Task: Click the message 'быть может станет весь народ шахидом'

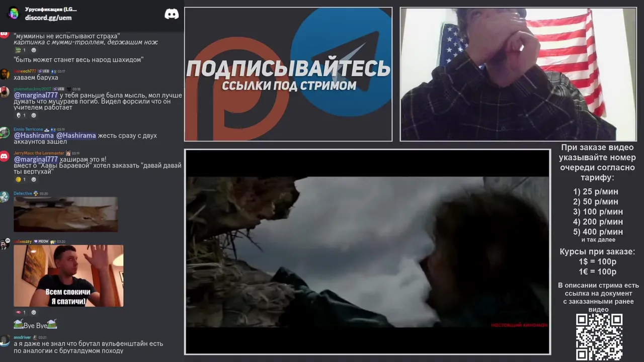Action: [x=79, y=60]
